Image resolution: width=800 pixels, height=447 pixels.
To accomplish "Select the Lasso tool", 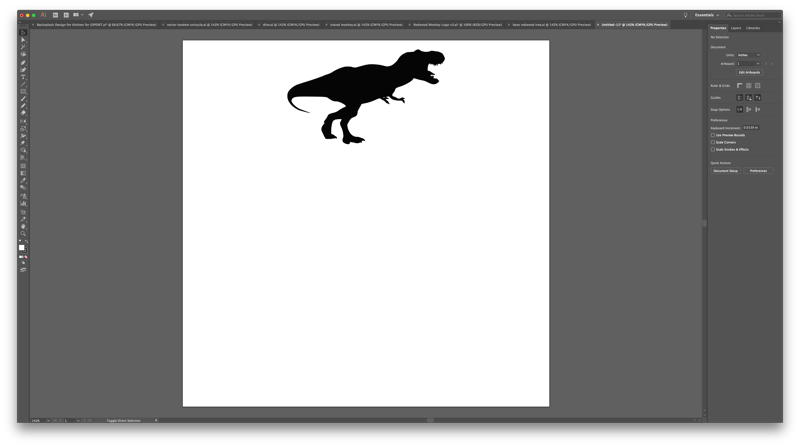I will point(23,54).
